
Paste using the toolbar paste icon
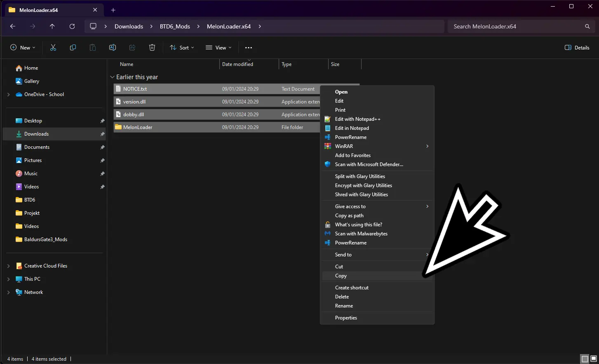[x=92, y=47]
